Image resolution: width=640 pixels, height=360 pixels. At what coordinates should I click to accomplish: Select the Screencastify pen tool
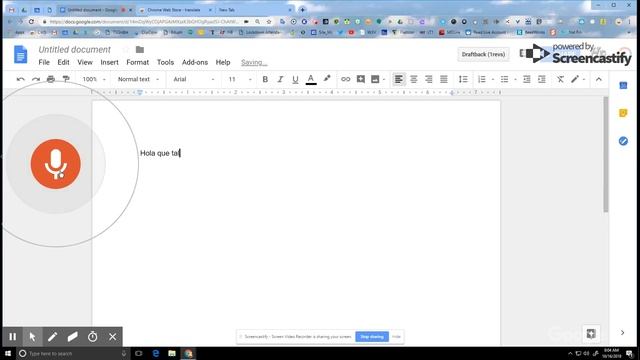(53, 337)
